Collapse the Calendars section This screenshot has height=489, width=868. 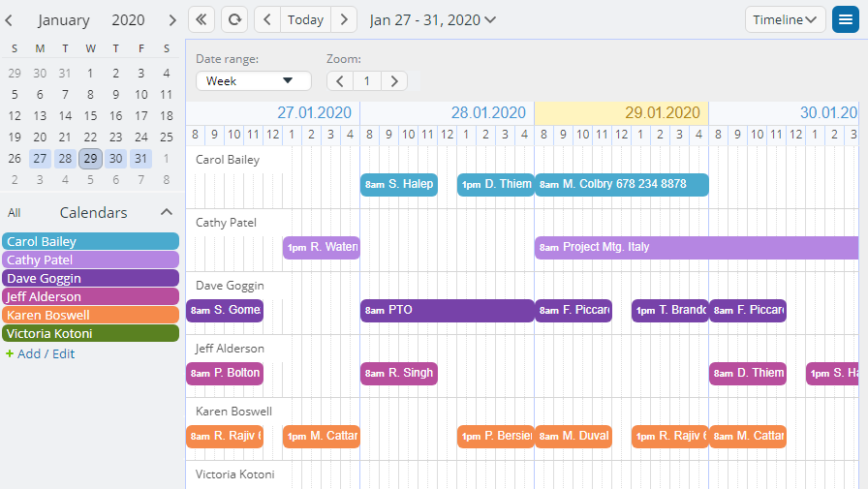(166, 212)
